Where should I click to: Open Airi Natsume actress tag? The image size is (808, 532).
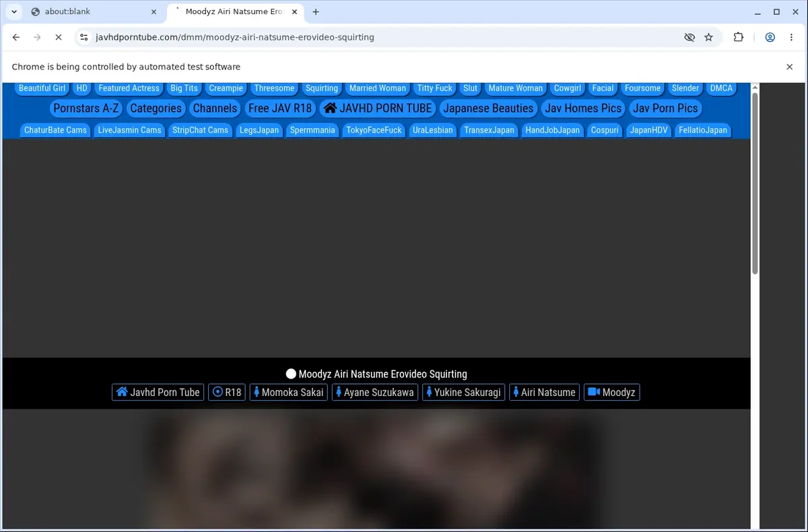click(545, 392)
